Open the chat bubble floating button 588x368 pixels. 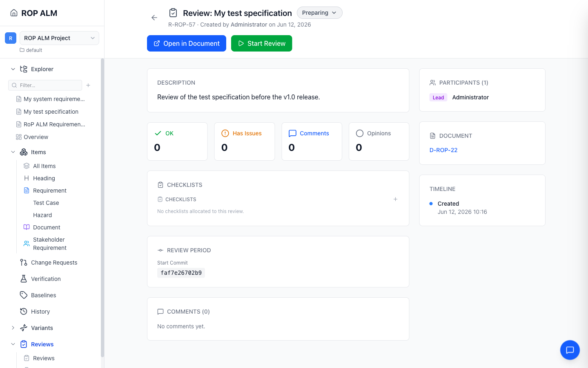[570, 350]
